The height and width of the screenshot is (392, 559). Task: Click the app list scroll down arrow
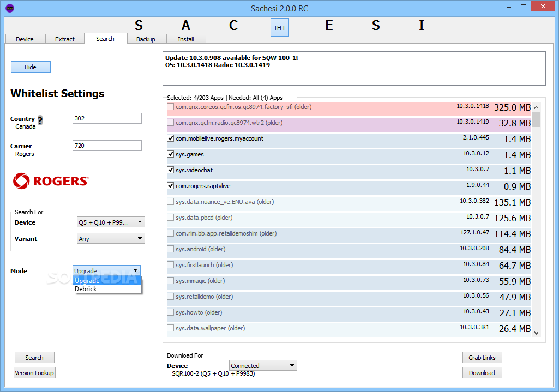[536, 333]
